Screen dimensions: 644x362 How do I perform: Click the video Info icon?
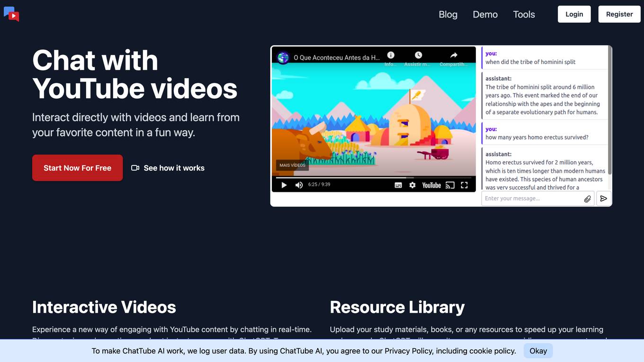click(x=391, y=55)
